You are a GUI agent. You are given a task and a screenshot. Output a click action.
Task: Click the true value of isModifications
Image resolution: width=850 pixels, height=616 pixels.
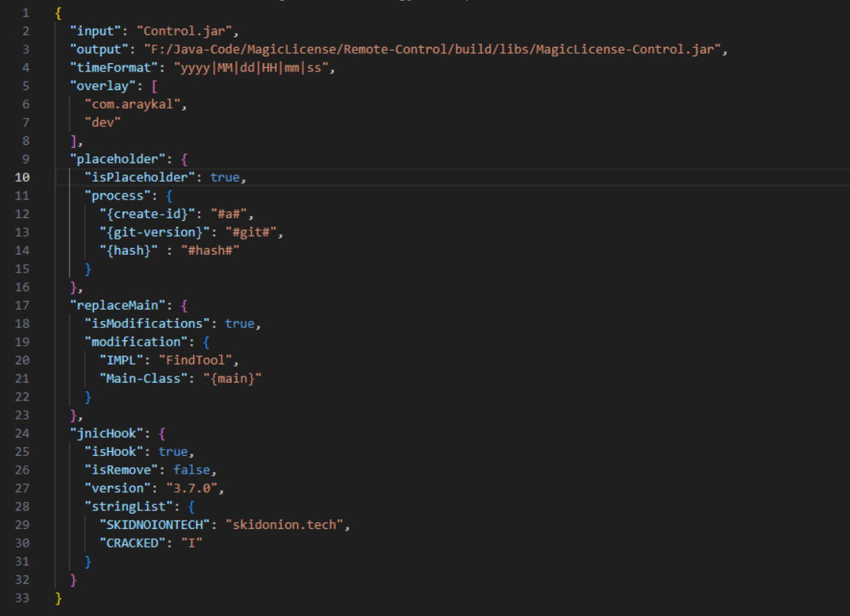click(x=239, y=323)
